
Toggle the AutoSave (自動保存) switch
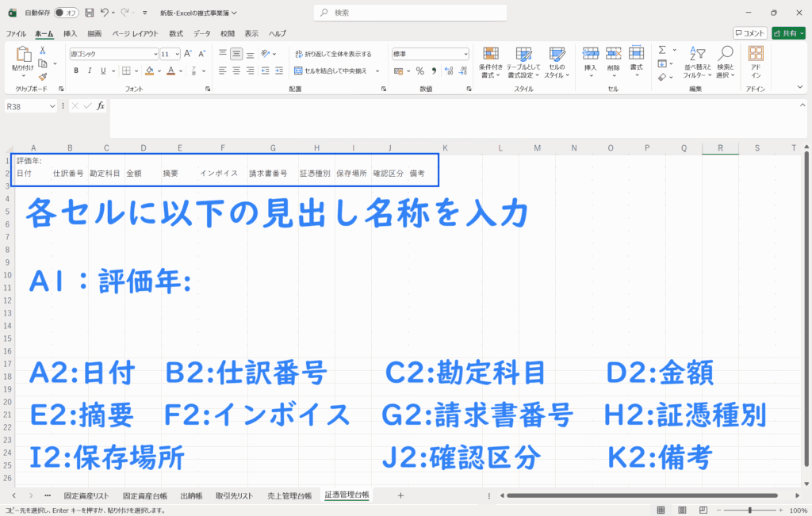(x=66, y=13)
